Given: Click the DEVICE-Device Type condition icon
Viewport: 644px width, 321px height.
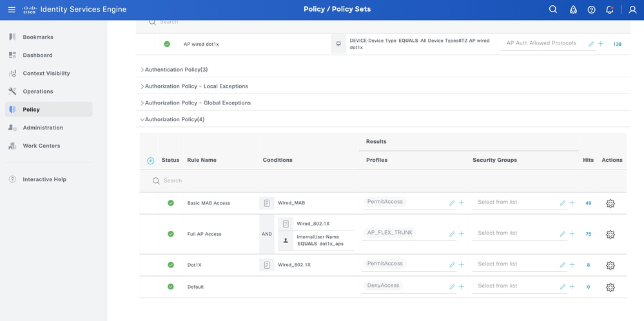Looking at the screenshot, I should pos(338,44).
